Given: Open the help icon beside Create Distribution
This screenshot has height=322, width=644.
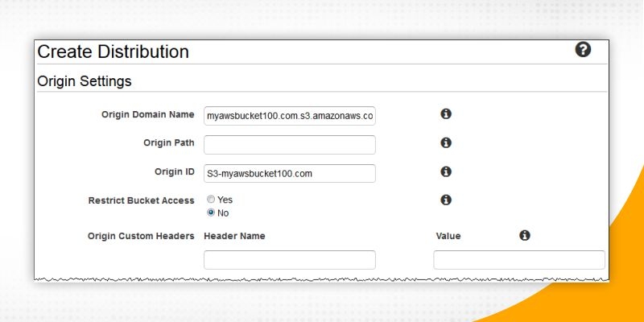Looking at the screenshot, I should (x=583, y=50).
